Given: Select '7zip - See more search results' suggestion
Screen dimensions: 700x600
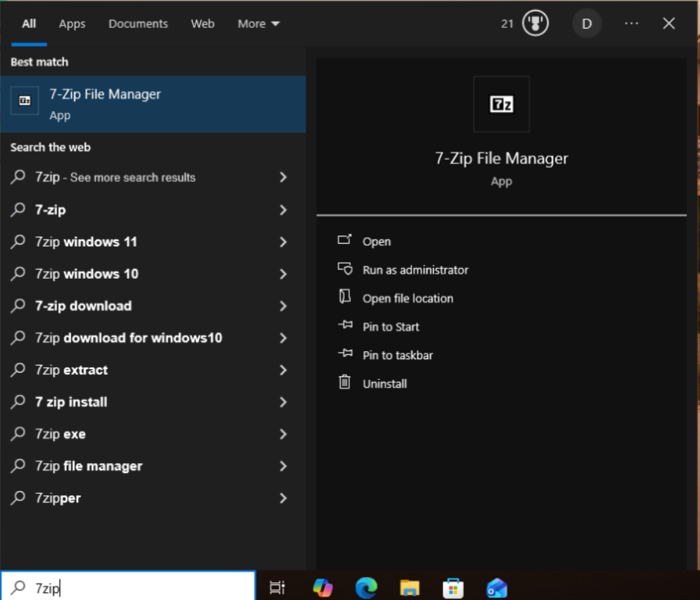Looking at the screenshot, I should tap(153, 178).
